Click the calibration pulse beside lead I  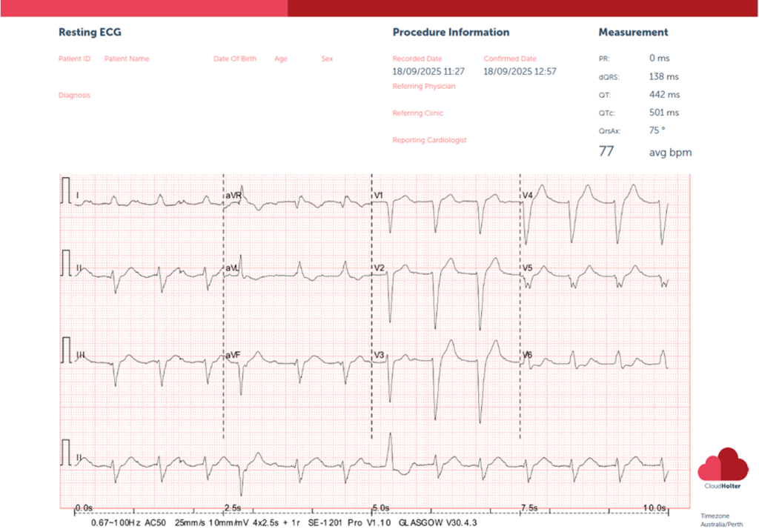tap(67, 189)
